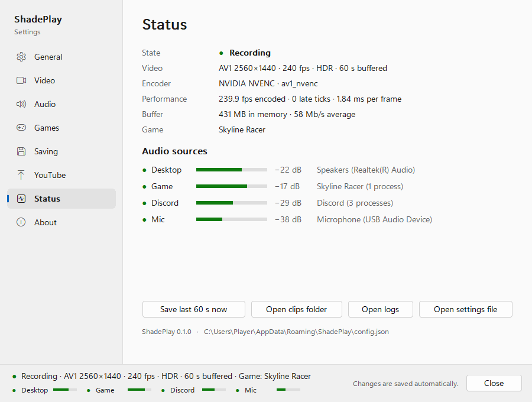Screen dimensions: 532x402
Task: Open the General settings page
Action: [x=61, y=57]
